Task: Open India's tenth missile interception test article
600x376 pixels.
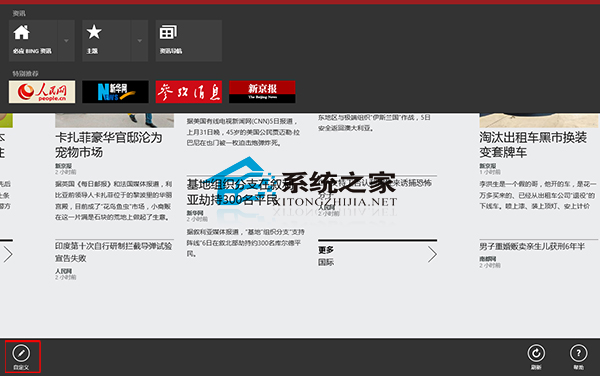Action: [x=114, y=252]
